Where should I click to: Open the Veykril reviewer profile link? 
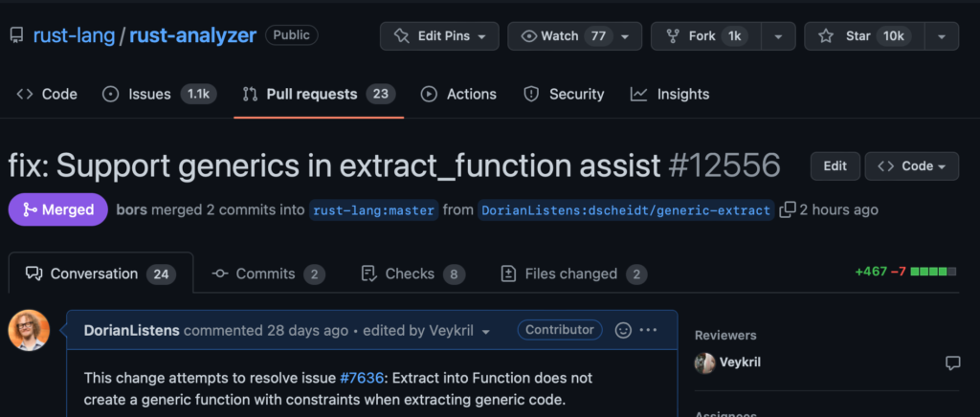click(x=740, y=362)
